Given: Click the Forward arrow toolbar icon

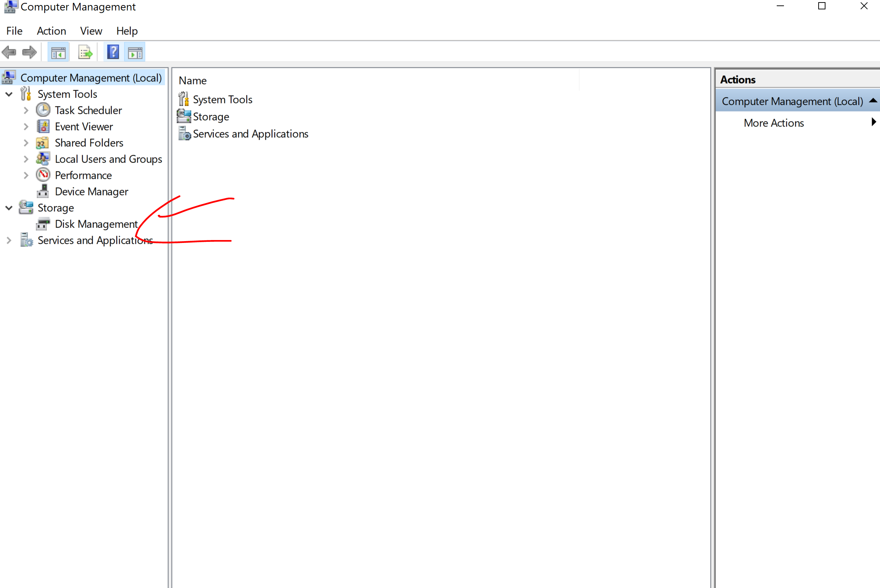Looking at the screenshot, I should (29, 52).
